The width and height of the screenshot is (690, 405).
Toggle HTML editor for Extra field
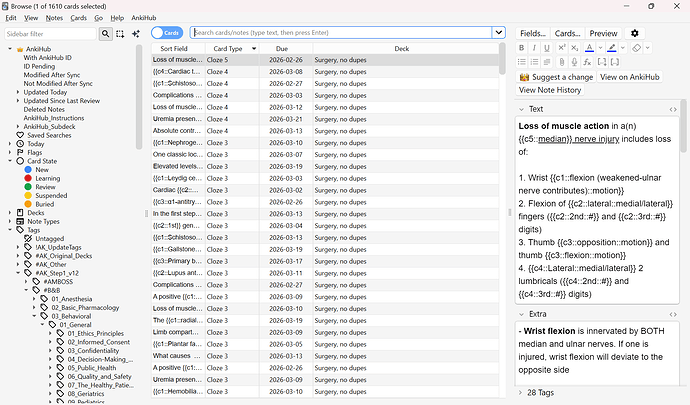click(x=673, y=314)
